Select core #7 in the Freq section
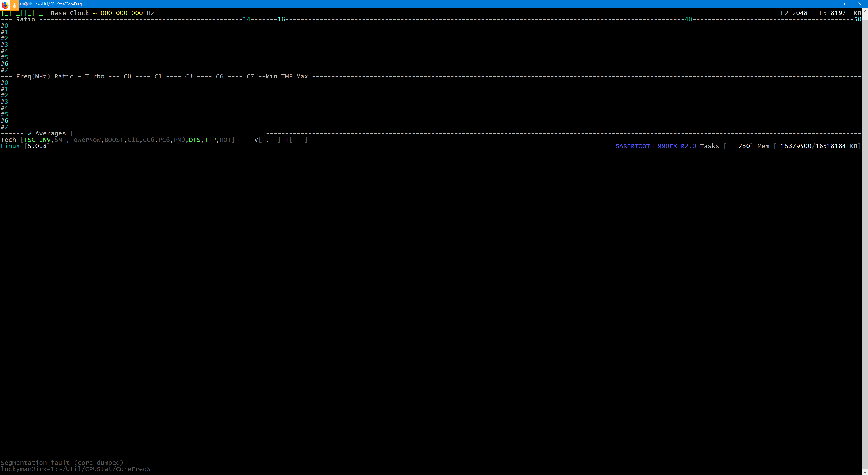The height and width of the screenshot is (475, 868). tap(5, 127)
